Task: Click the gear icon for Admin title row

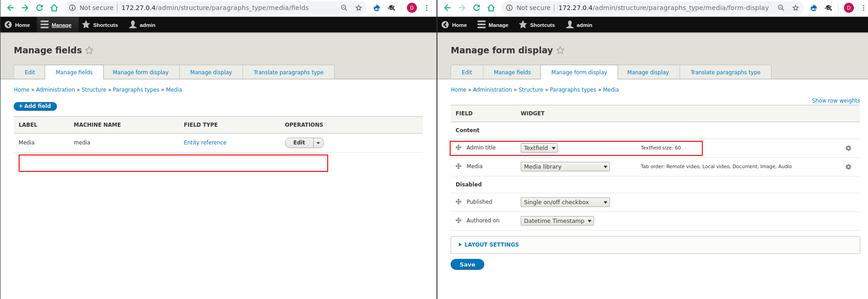Action: 848,148
